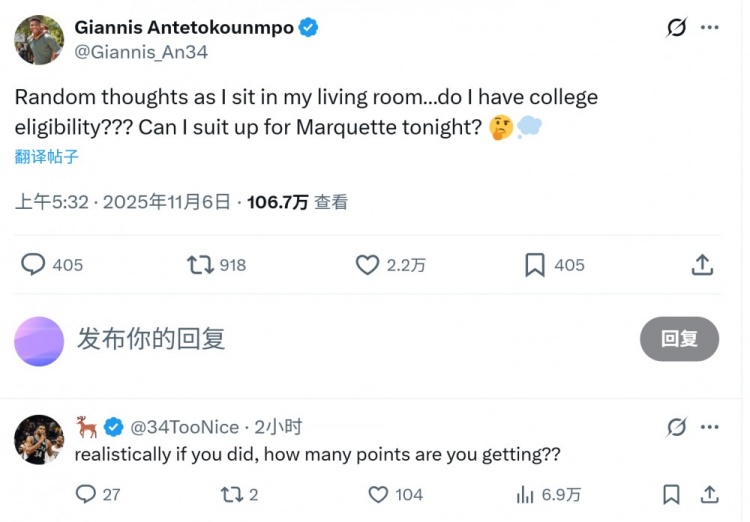
Task: Open the Grok icon on main post
Action: pos(677,28)
